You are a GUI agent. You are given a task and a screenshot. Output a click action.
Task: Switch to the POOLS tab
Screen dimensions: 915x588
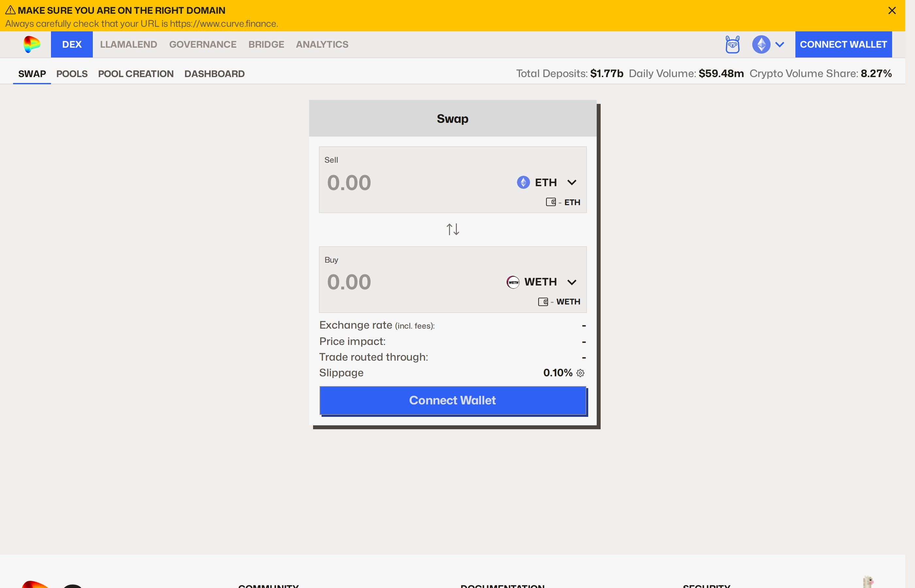(72, 74)
